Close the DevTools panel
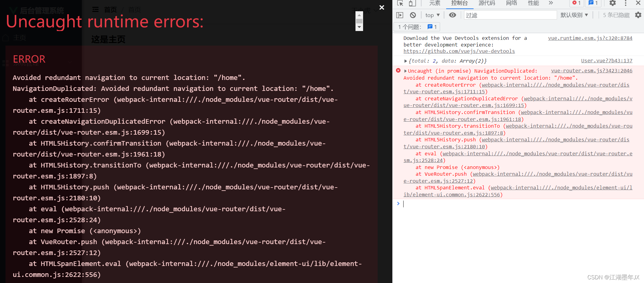 (x=638, y=3)
